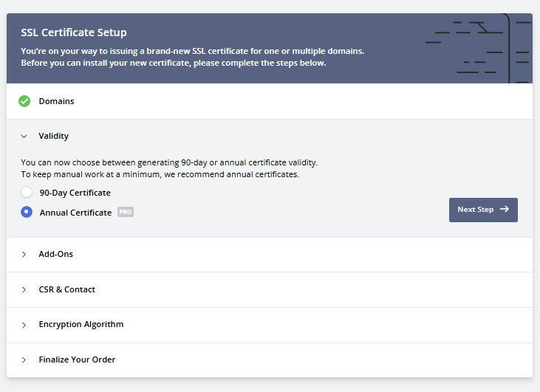Click the arrow icon inside Next Step
Image resolution: width=540 pixels, height=392 pixels.
coord(505,210)
